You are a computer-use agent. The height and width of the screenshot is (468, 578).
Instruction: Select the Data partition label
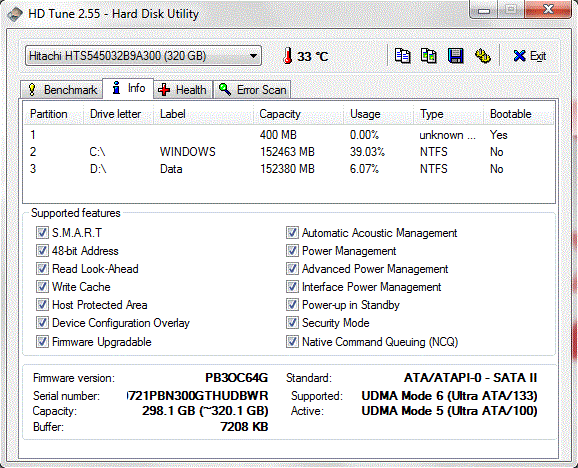(171, 169)
